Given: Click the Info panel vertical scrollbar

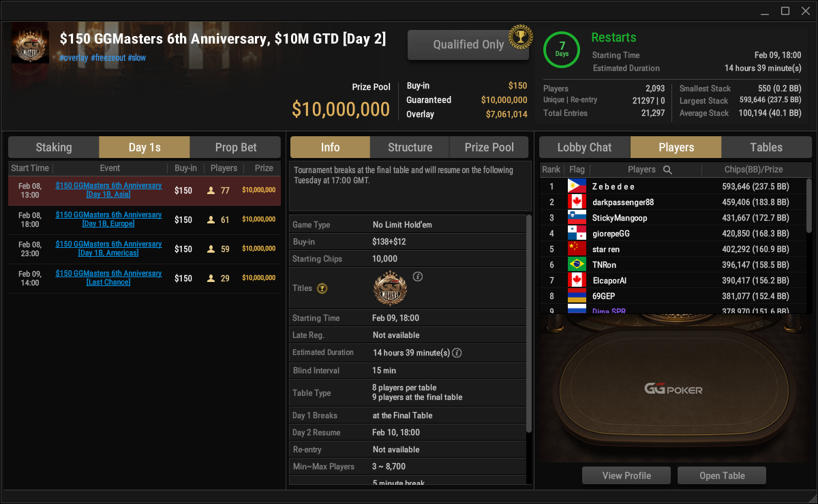Looking at the screenshot, I should click(x=529, y=323).
